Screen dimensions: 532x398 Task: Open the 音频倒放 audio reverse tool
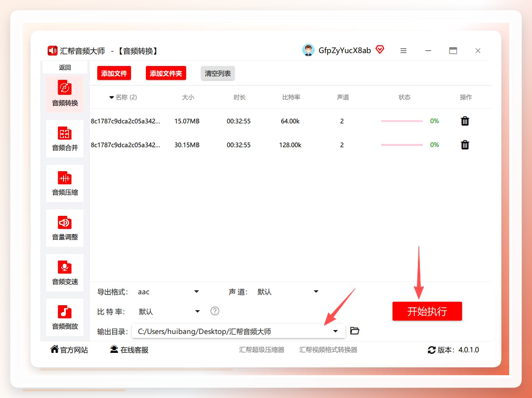tap(65, 317)
